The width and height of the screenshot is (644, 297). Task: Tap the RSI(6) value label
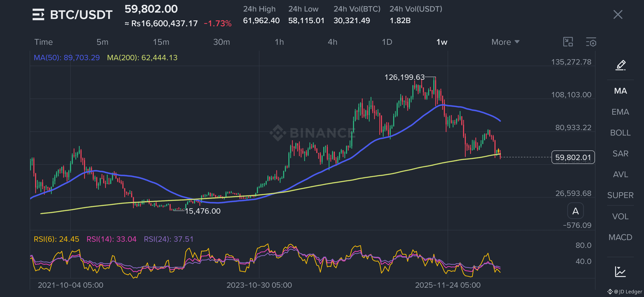pyautogui.click(x=57, y=239)
